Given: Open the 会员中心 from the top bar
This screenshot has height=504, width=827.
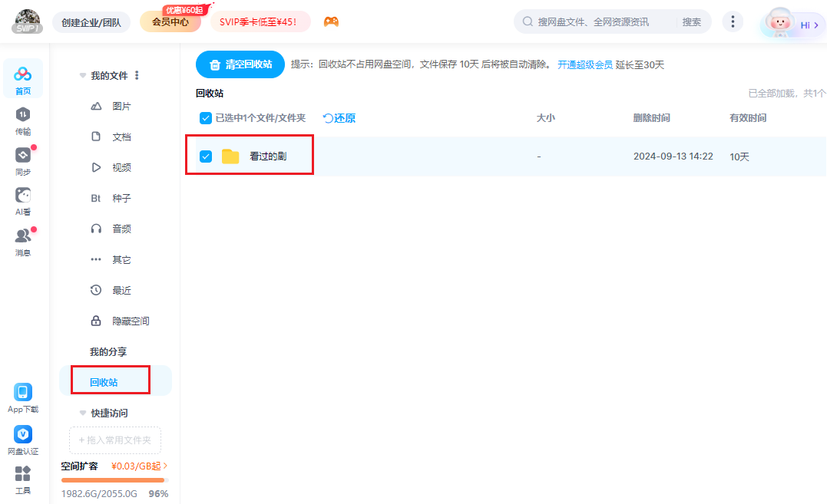Looking at the screenshot, I should click(170, 21).
